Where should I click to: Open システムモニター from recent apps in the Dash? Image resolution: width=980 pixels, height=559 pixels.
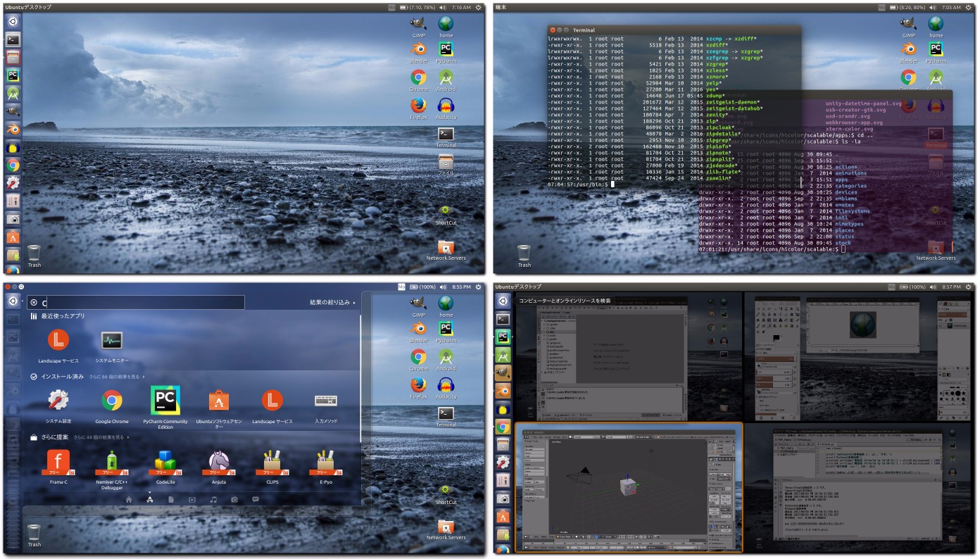point(112,346)
